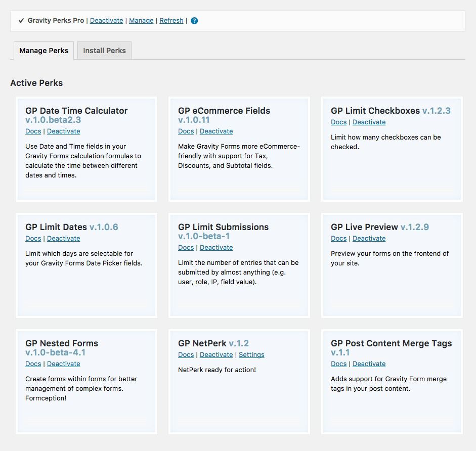Screen dimensions: 476x451
Task: Deactivate GP Post Content Merge Tags
Action: click(369, 364)
